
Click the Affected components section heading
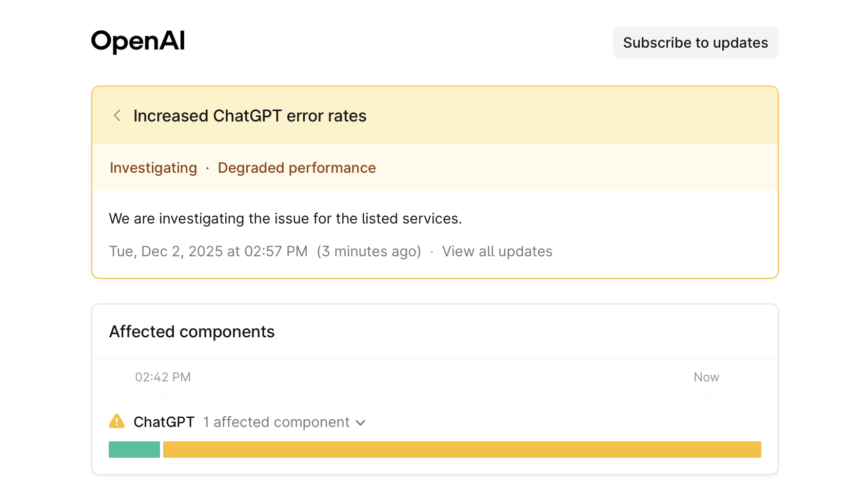[x=191, y=332]
